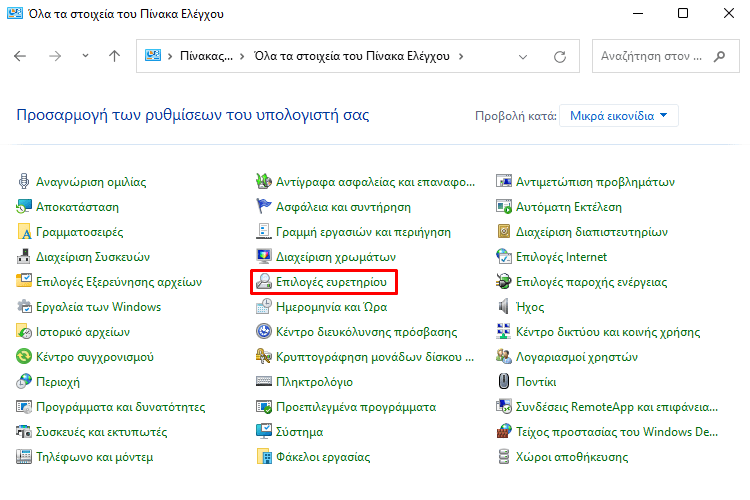Image resolution: width=750 pixels, height=500 pixels.
Task: Click the Φάκελοι εργασίας folder icon
Action: pos(264,456)
